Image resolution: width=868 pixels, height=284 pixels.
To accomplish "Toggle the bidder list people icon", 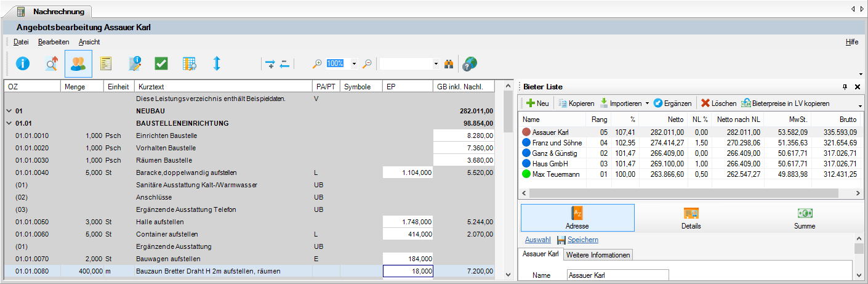I will click(x=78, y=63).
